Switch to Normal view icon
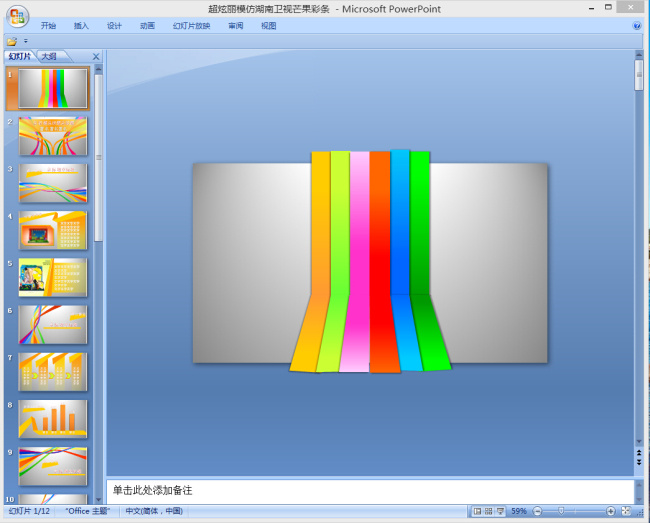650x523 pixels. [477, 511]
